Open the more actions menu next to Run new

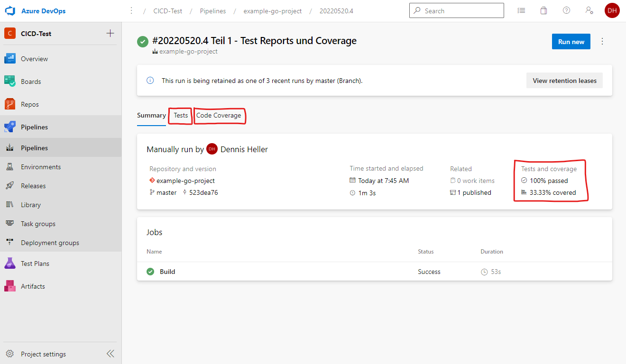[602, 41]
